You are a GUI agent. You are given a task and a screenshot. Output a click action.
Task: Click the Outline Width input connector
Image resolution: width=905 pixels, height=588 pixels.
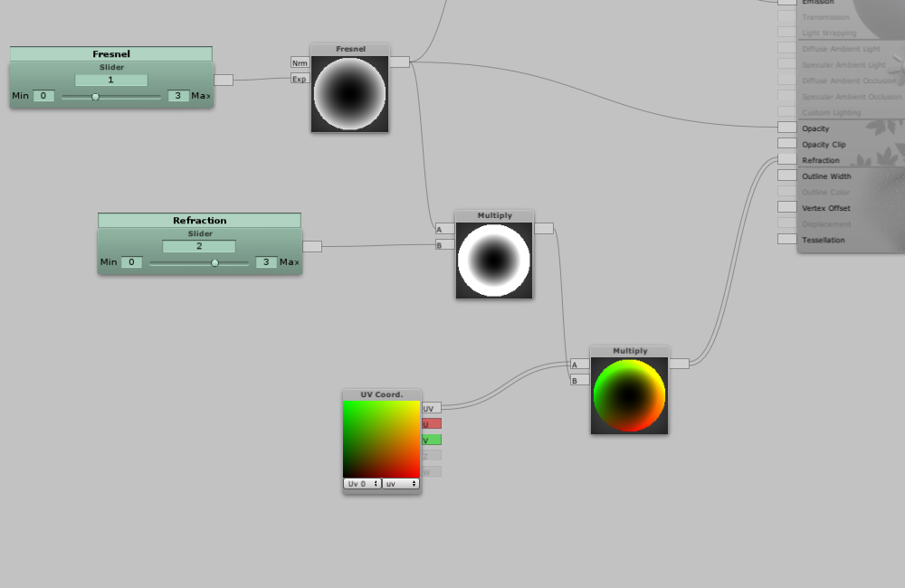(787, 175)
